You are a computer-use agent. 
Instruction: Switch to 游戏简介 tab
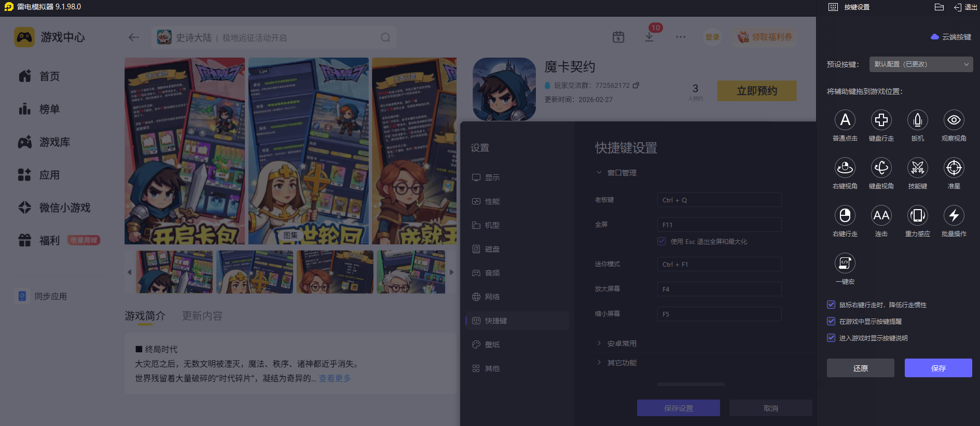click(145, 315)
